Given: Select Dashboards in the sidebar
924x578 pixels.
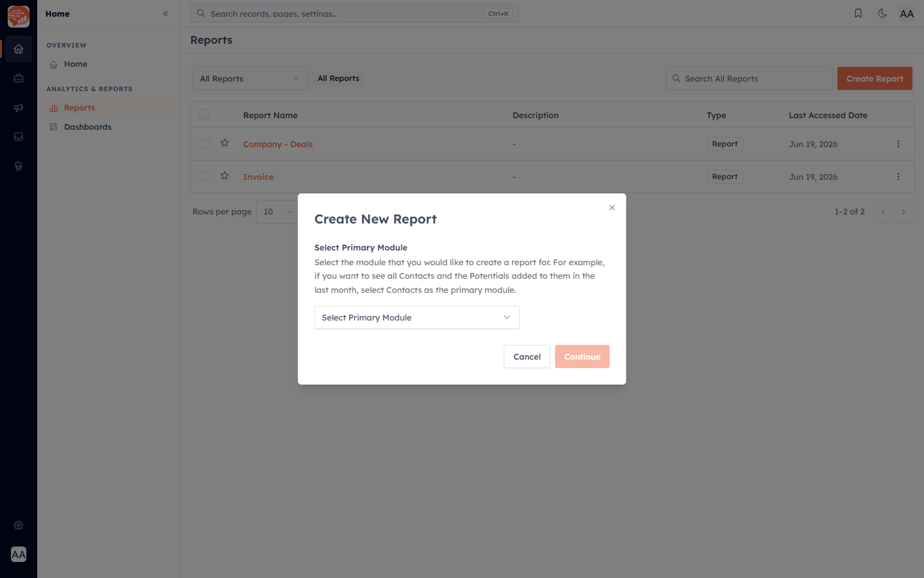Looking at the screenshot, I should [109, 127].
